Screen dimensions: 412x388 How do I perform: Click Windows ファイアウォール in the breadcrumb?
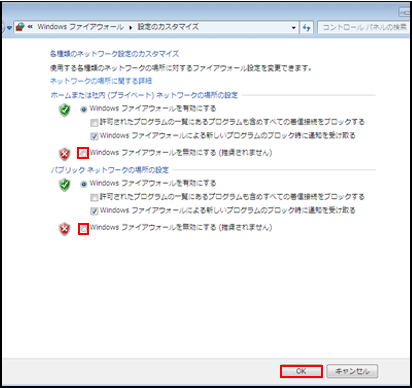80,27
